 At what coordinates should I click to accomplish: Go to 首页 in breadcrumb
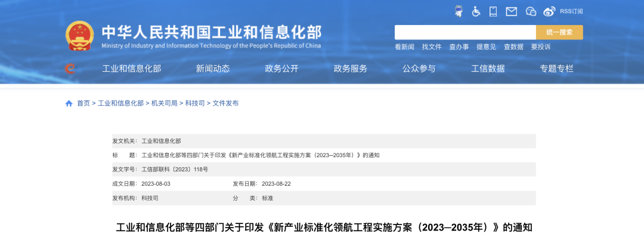pyautogui.click(x=83, y=103)
